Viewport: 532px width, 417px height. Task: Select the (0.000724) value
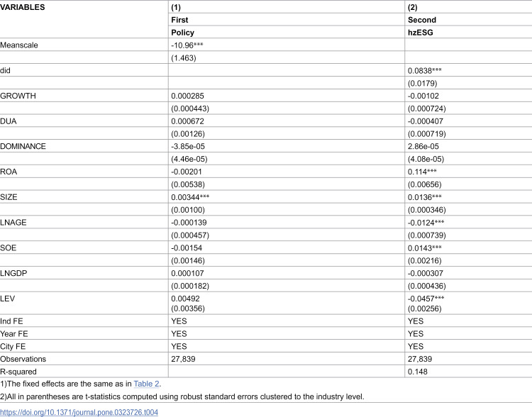tap(427, 109)
